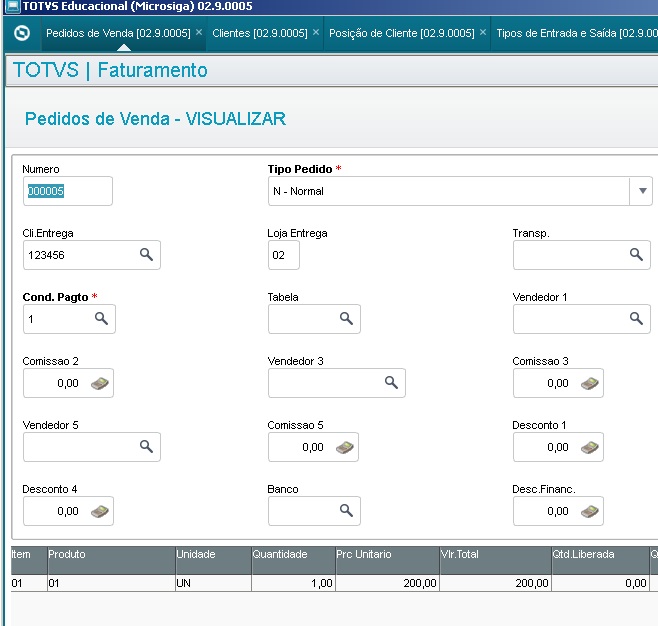
Task: Click the Desconto 4 value 0,00
Action: (x=68, y=511)
